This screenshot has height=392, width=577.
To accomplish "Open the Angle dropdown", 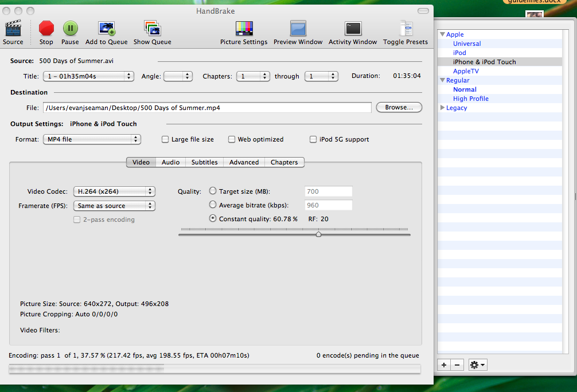I will tap(178, 76).
